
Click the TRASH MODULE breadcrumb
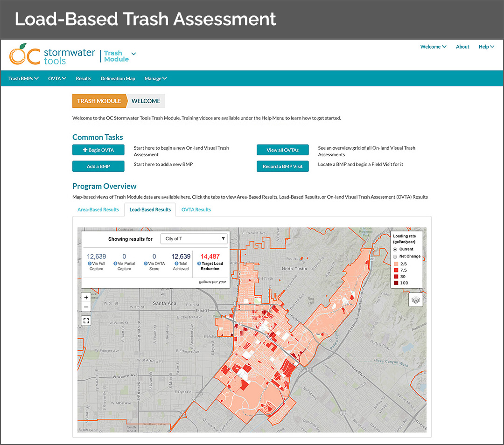point(99,101)
